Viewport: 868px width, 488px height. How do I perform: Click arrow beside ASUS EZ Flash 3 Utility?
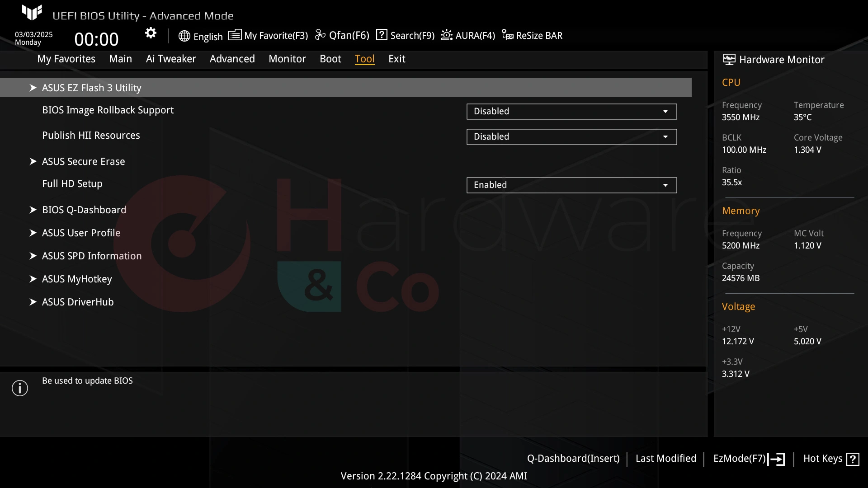(33, 88)
